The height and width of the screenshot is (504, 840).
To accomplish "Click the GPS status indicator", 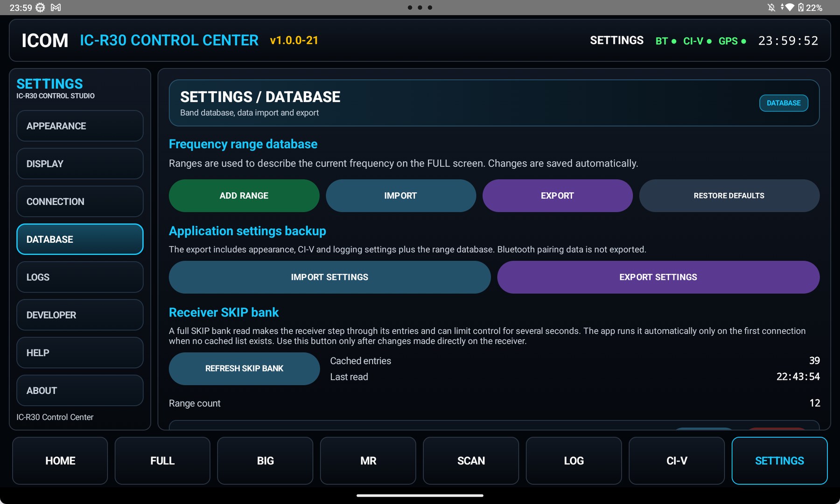I will tap(732, 41).
